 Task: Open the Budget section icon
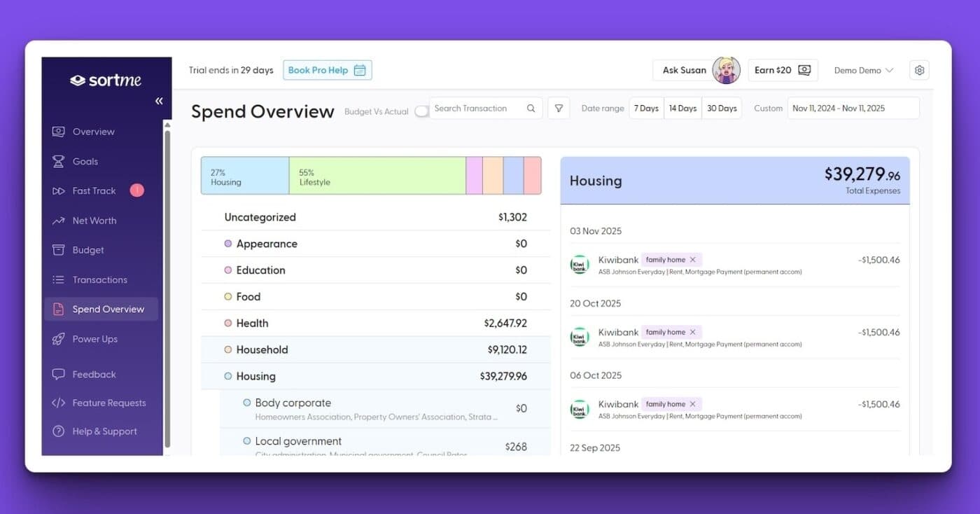click(x=58, y=249)
